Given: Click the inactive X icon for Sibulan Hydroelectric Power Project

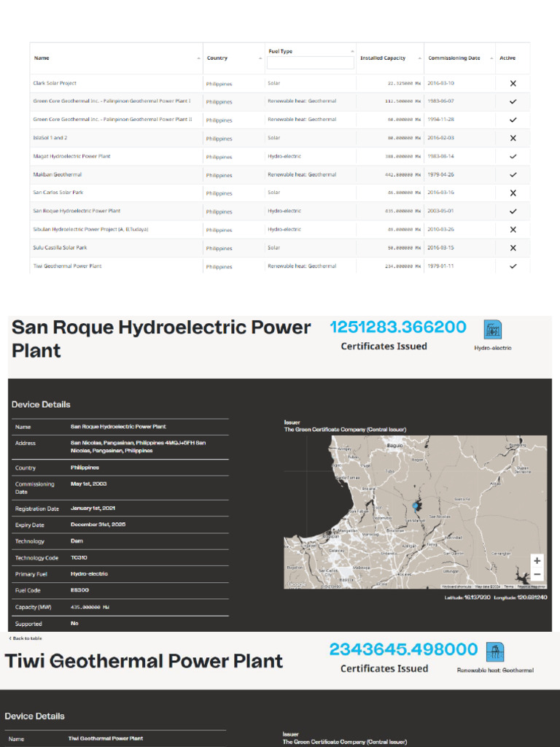Looking at the screenshot, I should pos(513,230).
